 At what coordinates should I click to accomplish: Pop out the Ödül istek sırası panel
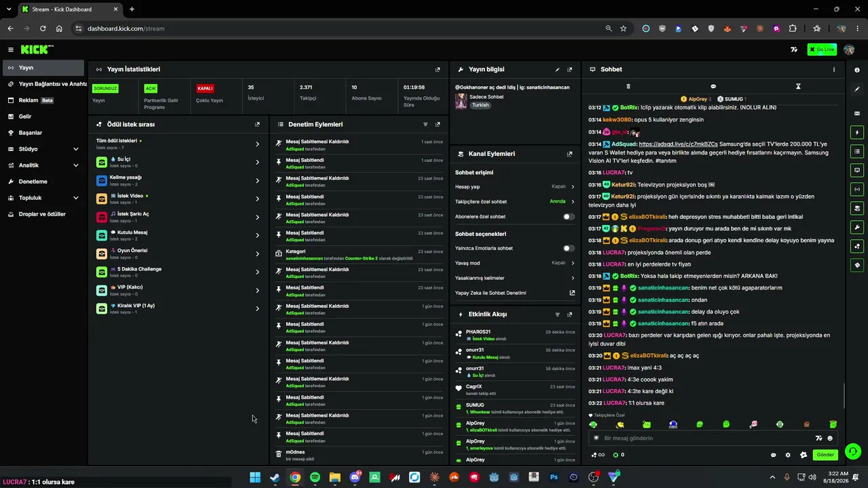(257, 125)
